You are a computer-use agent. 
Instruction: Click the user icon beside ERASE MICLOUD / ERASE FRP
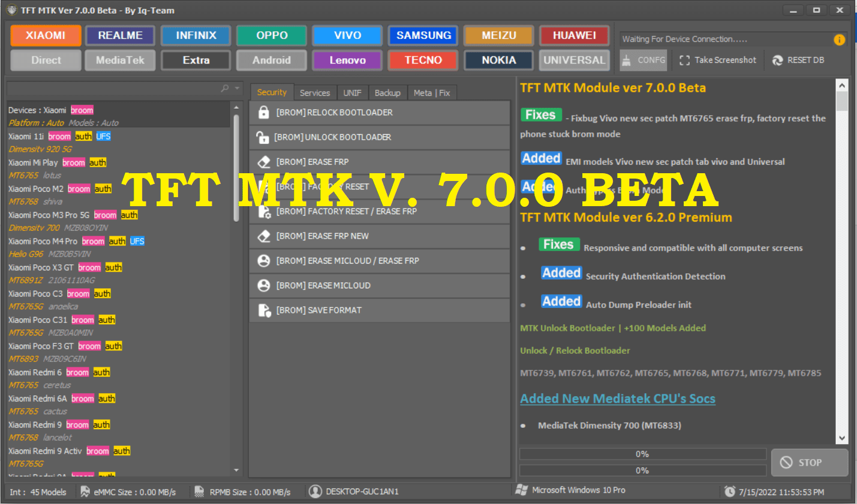(x=264, y=261)
